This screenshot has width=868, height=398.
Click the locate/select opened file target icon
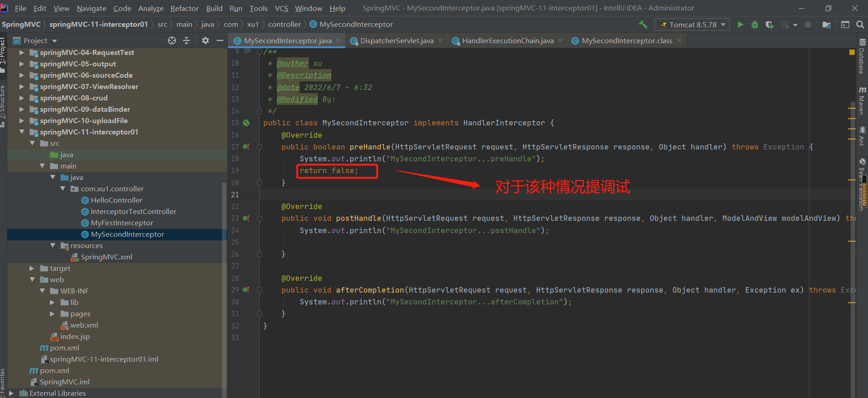click(x=172, y=40)
